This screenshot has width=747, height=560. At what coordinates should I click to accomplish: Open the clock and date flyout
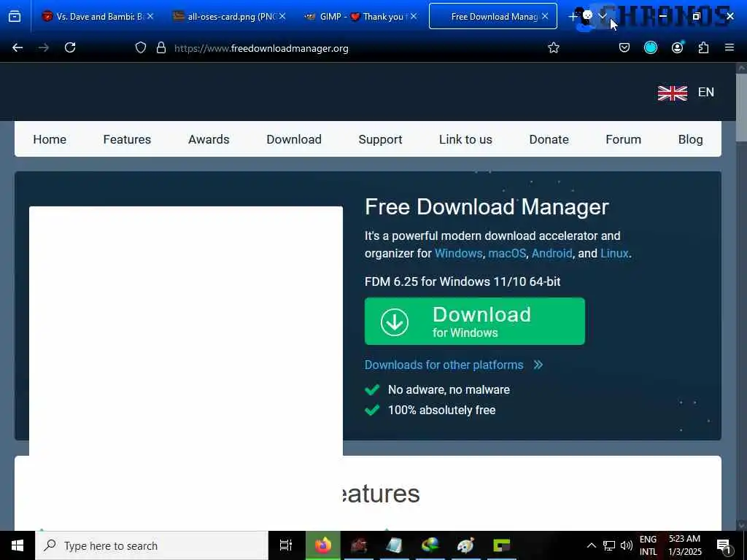(x=684, y=545)
